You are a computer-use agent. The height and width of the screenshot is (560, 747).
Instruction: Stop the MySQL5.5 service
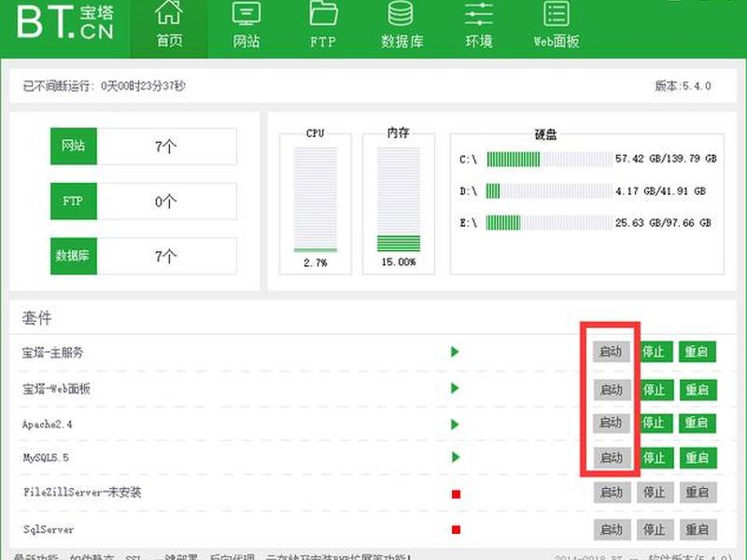[655, 457]
